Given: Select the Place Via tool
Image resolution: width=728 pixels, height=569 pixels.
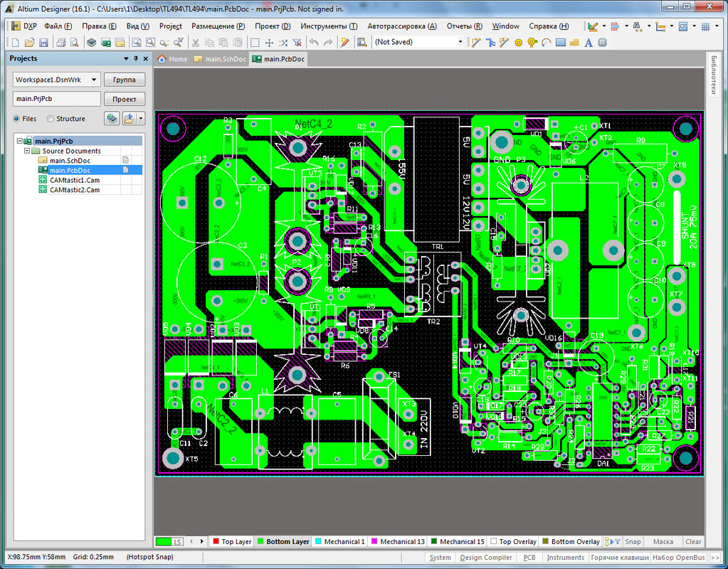Looking at the screenshot, I should 532,43.
